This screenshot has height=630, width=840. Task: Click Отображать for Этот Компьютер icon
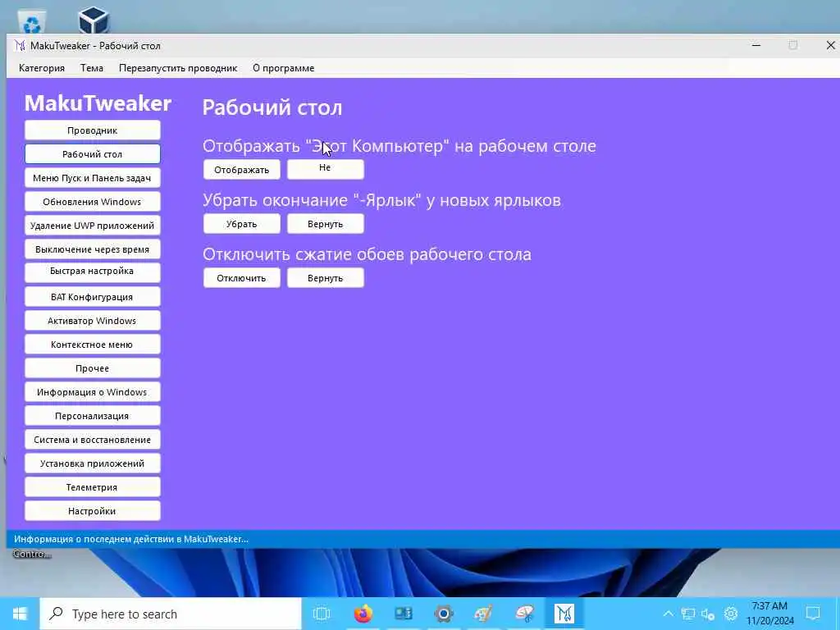(x=242, y=170)
